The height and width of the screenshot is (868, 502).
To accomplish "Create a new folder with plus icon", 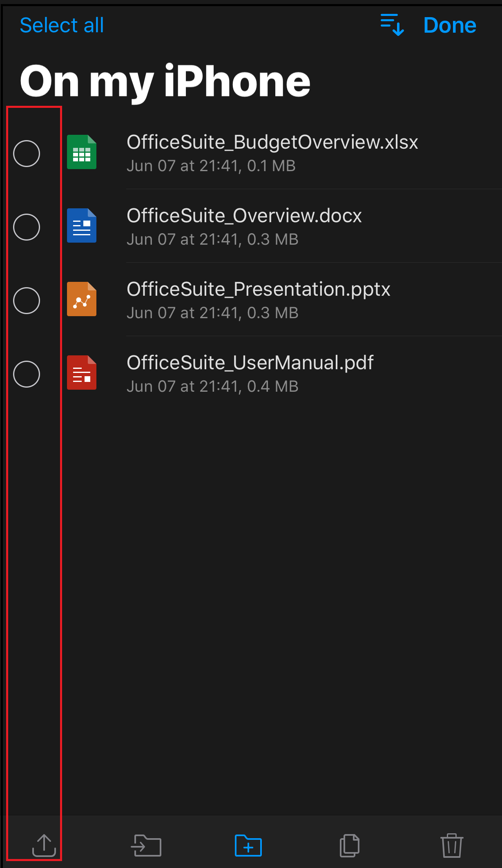I will click(x=248, y=845).
